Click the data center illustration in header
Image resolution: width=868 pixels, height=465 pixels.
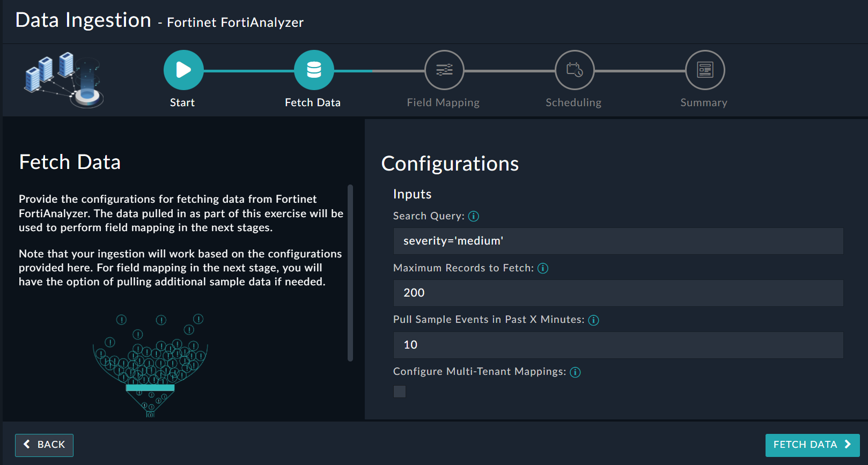click(64, 79)
